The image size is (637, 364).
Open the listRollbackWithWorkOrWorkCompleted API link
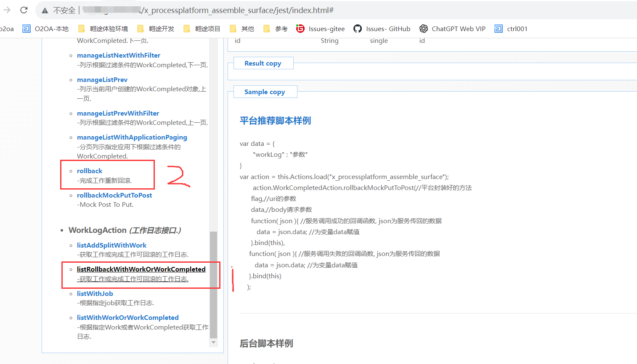point(141,269)
